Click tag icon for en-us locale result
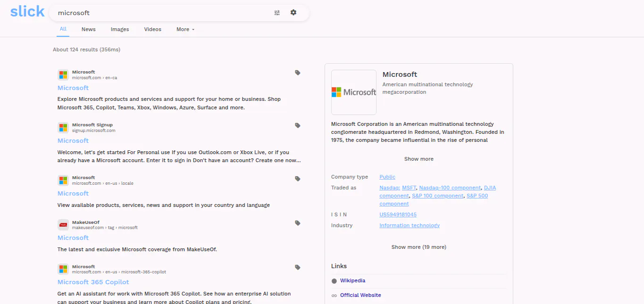The height and width of the screenshot is (304, 644). [x=298, y=179]
